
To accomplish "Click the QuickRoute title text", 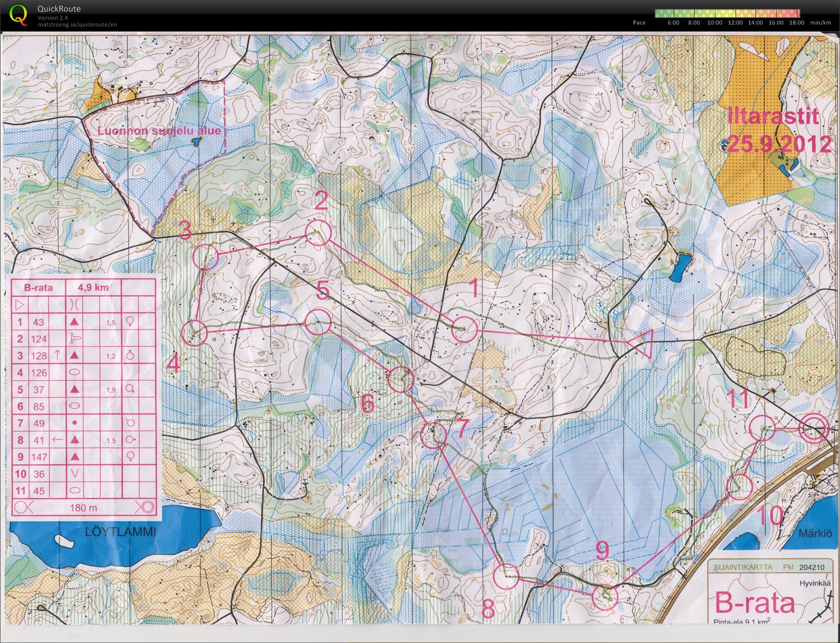I will 59,9.
